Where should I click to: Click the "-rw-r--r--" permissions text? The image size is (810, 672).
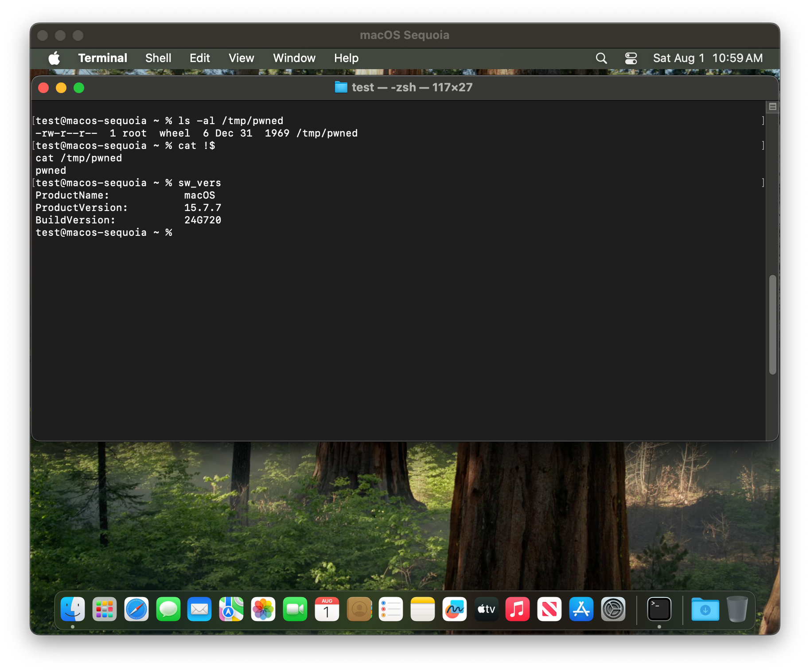point(66,133)
